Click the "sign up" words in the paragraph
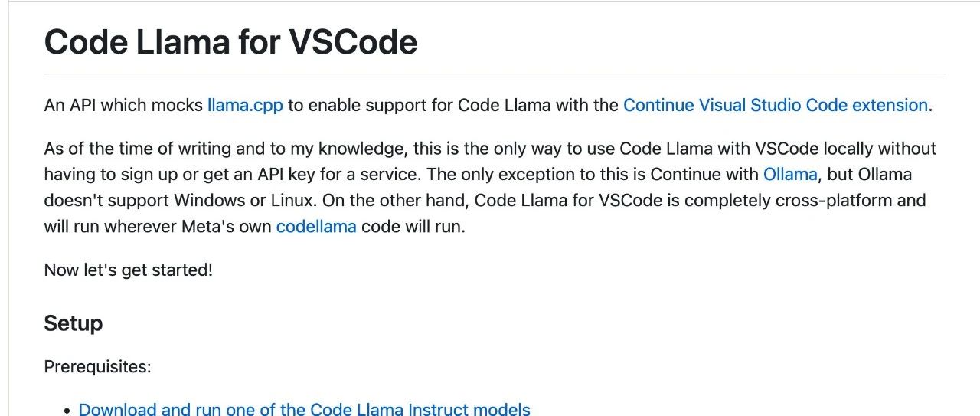 (134, 174)
